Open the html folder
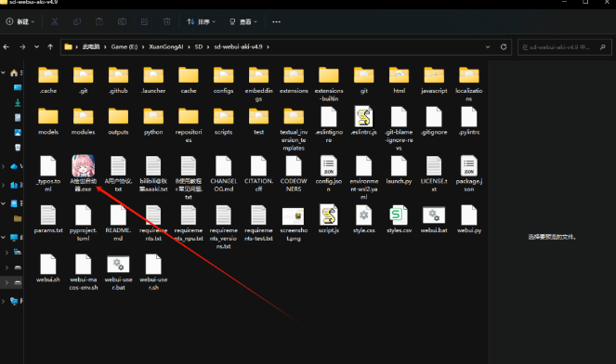Screen dimensions: 616x364 (400, 75)
